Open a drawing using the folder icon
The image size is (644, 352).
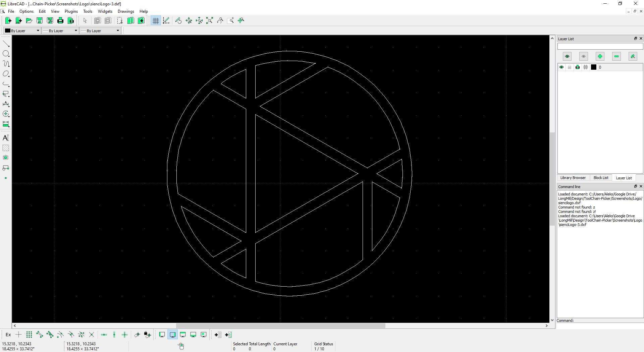click(29, 21)
